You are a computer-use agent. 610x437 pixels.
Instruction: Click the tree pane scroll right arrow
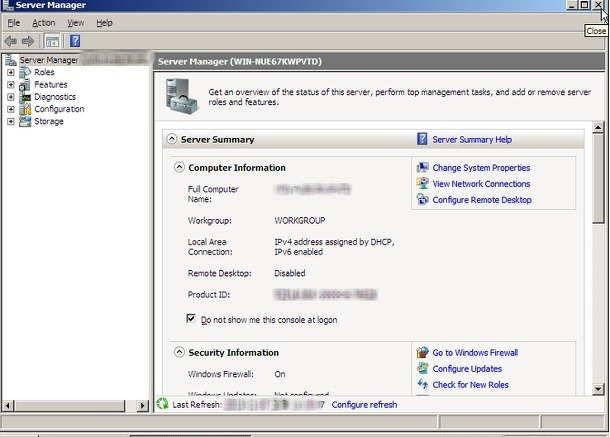coord(143,406)
